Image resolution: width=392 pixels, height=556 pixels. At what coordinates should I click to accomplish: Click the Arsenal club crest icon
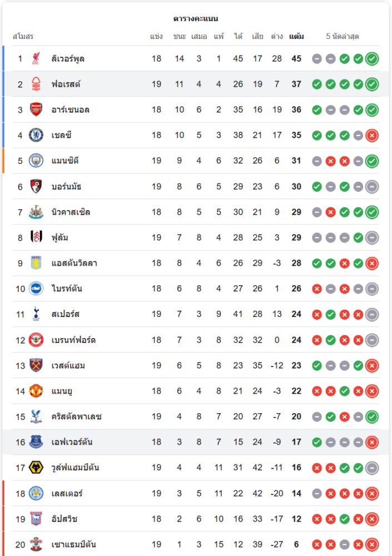click(36, 110)
